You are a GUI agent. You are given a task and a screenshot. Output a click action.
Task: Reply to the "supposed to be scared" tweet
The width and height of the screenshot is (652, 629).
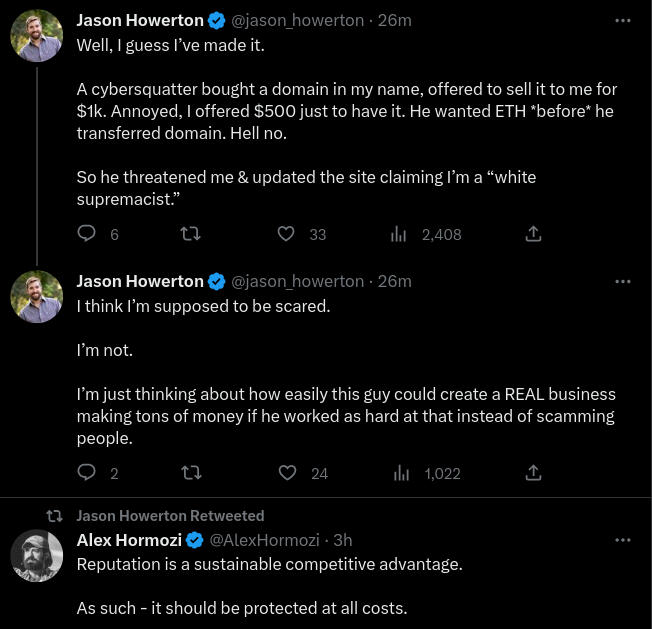point(87,473)
